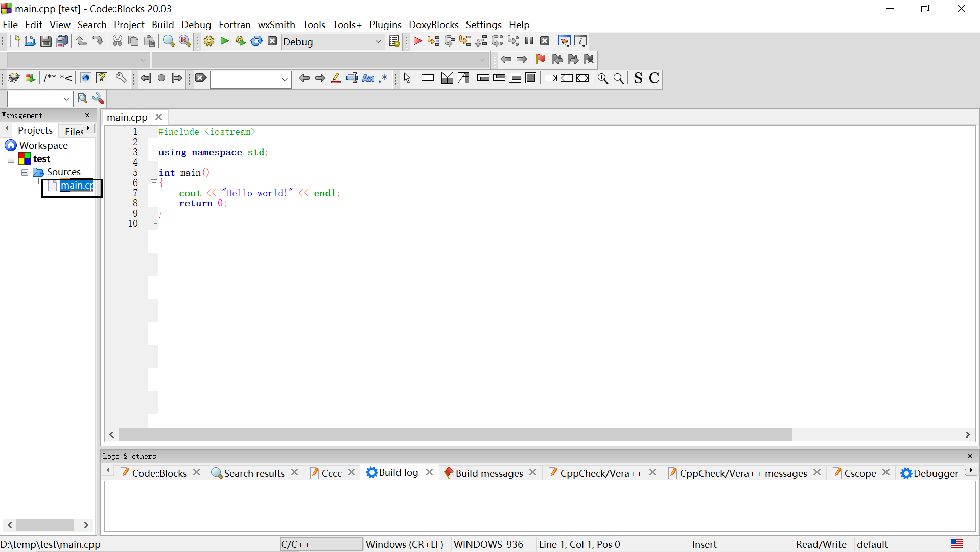
Task: Save the current file via toolbar
Action: point(46,41)
